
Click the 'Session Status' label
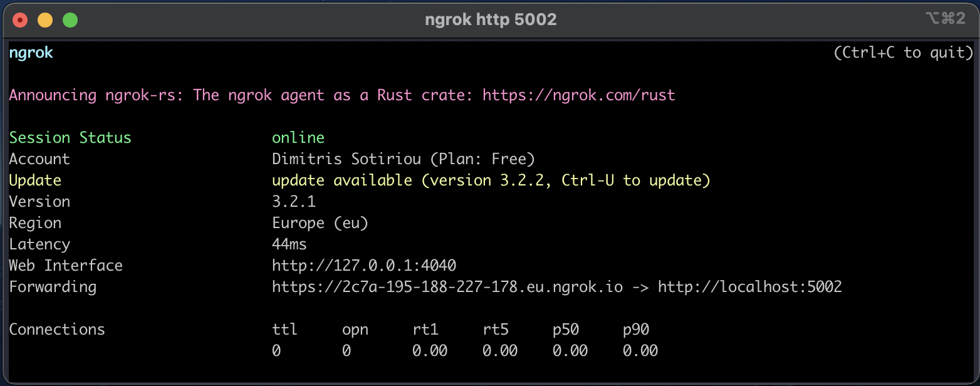[x=70, y=138]
